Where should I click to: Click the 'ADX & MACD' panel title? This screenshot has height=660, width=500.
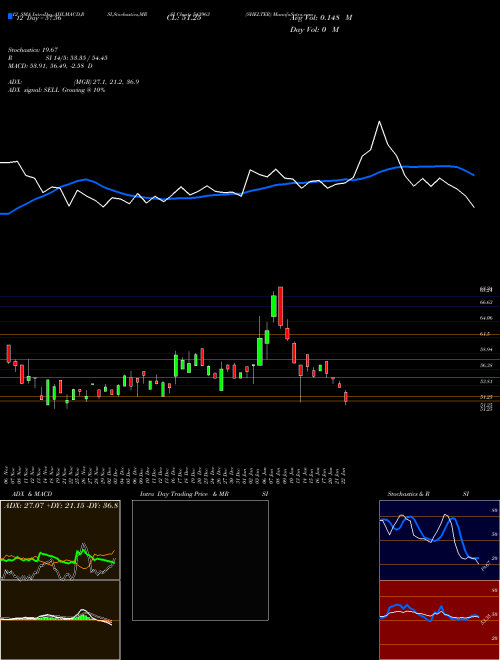coord(32,494)
